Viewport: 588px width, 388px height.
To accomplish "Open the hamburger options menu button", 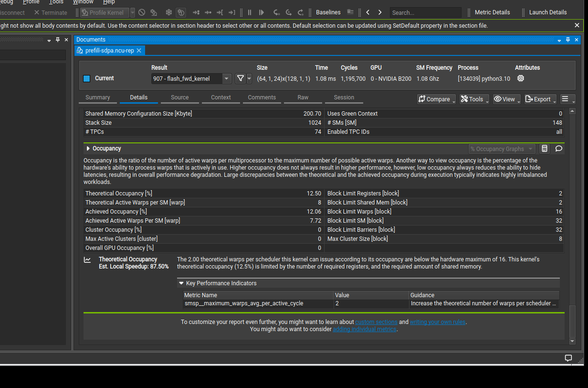I will coord(567,99).
